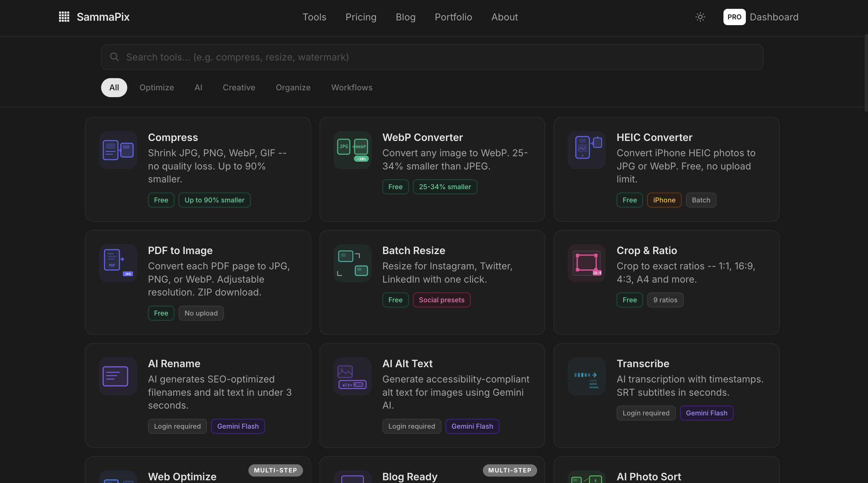Select the Optimize filter tab

tap(157, 88)
